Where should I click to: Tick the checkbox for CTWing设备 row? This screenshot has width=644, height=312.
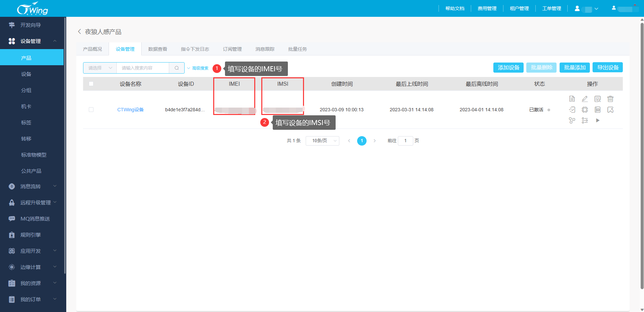[x=91, y=110]
